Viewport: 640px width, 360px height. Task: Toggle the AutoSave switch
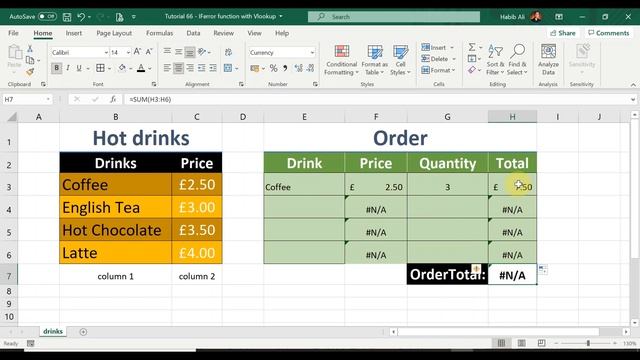tap(47, 16)
